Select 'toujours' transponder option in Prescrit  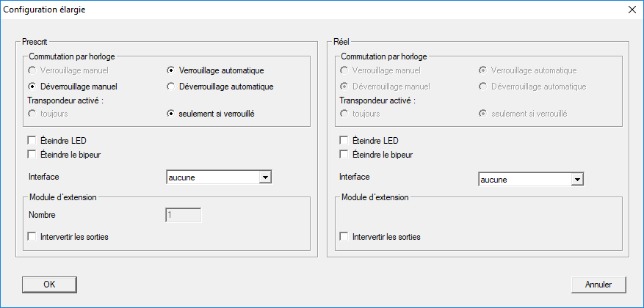click(32, 114)
